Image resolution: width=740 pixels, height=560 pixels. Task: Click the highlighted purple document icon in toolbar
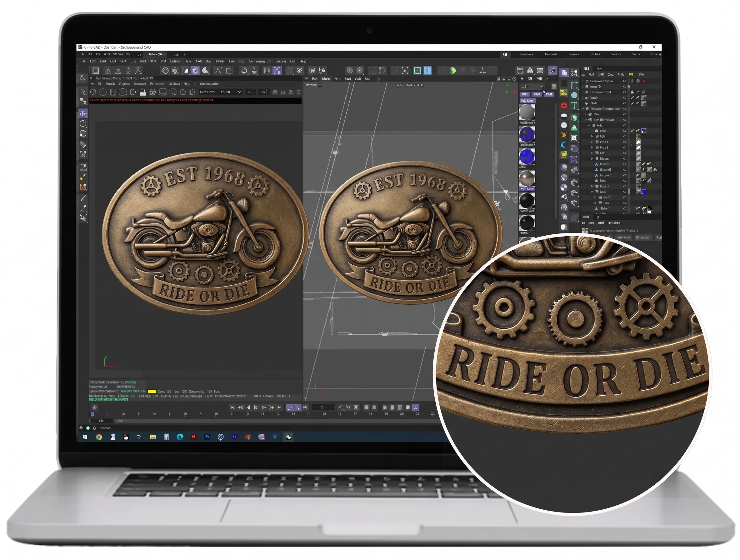[195, 71]
